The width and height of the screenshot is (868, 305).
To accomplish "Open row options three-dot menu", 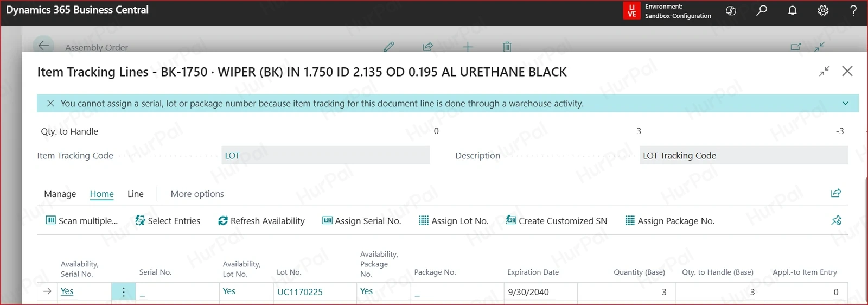I will click(124, 292).
